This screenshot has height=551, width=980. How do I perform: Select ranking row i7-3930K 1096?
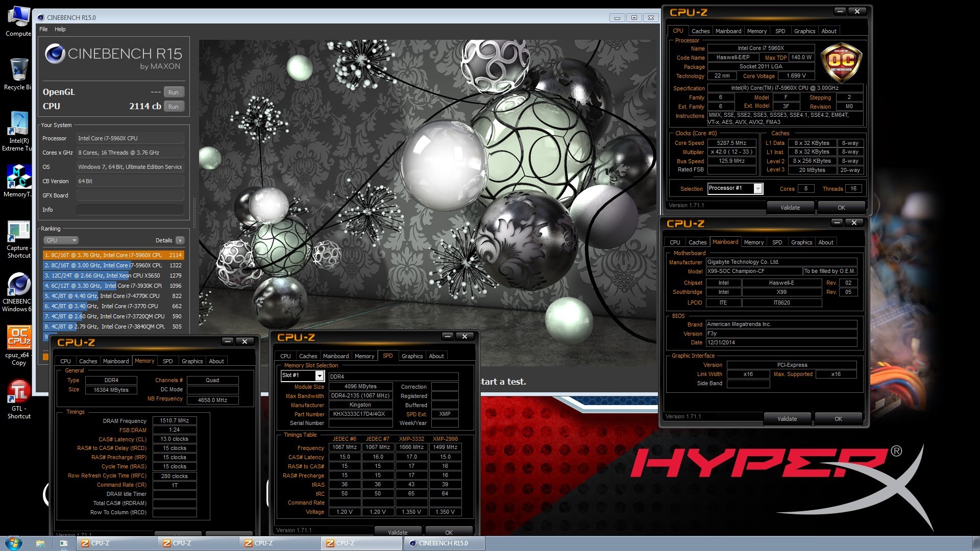coord(113,286)
